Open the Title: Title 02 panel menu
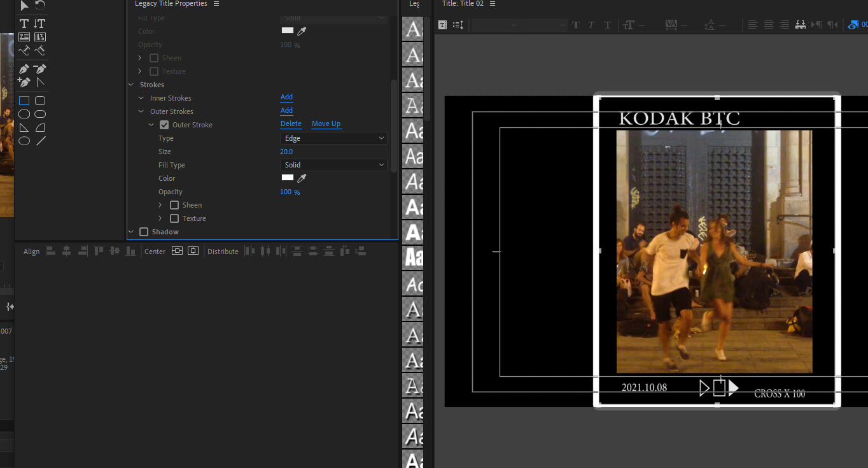The width and height of the screenshot is (868, 468). [x=493, y=4]
